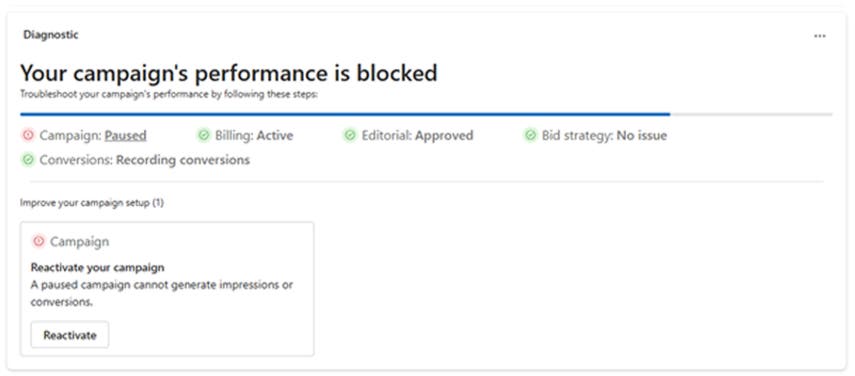The width and height of the screenshot is (855, 376).
Task: Click the Reactivate your campaign heading
Action: point(98,268)
